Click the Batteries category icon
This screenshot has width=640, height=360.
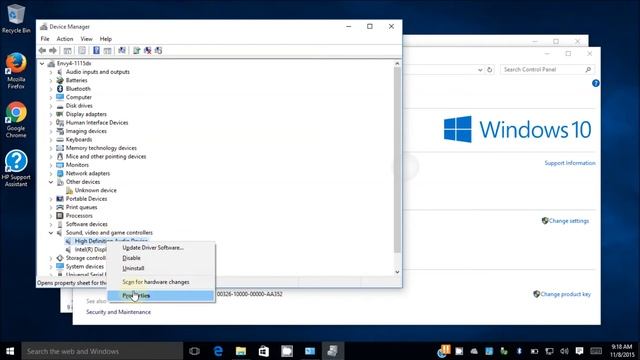[60, 80]
